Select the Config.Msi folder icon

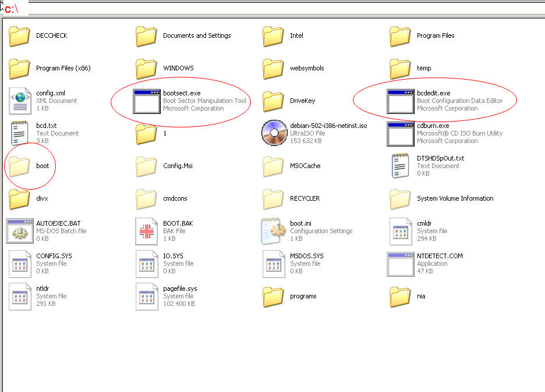pos(146,166)
